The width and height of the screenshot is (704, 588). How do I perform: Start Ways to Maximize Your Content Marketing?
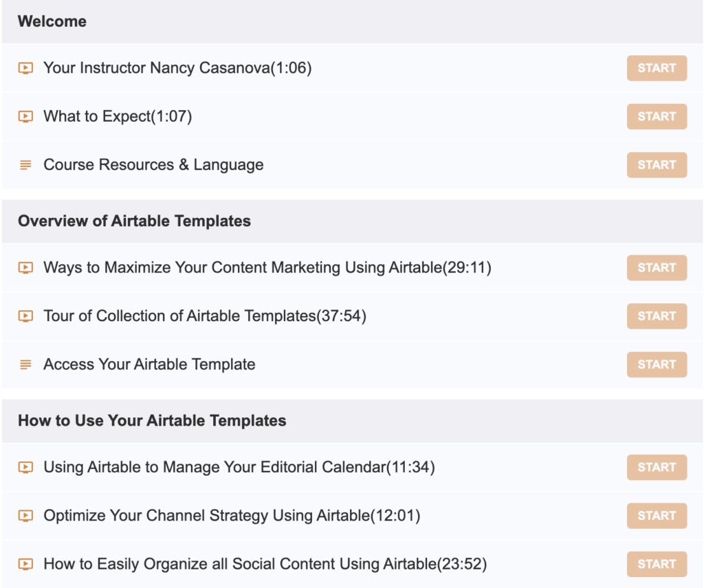(x=657, y=268)
